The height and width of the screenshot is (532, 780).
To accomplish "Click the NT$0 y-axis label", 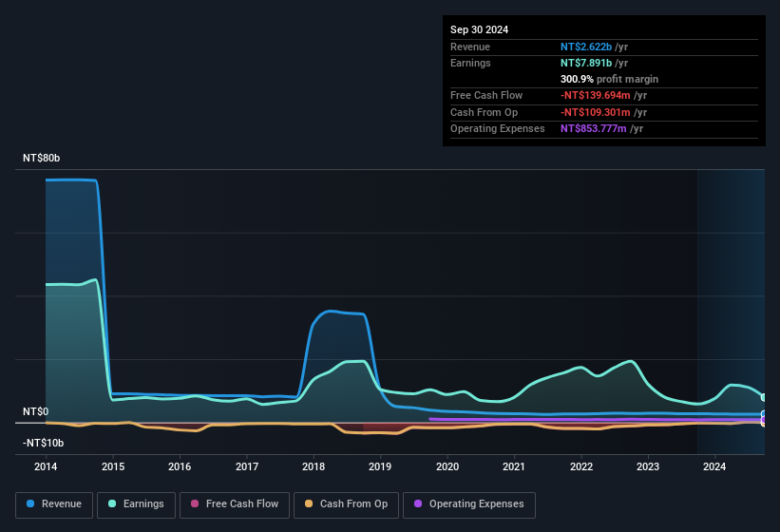I will (x=36, y=411).
